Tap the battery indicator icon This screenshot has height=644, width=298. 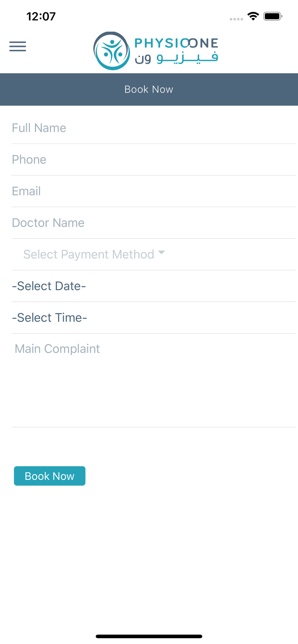pos(273,16)
